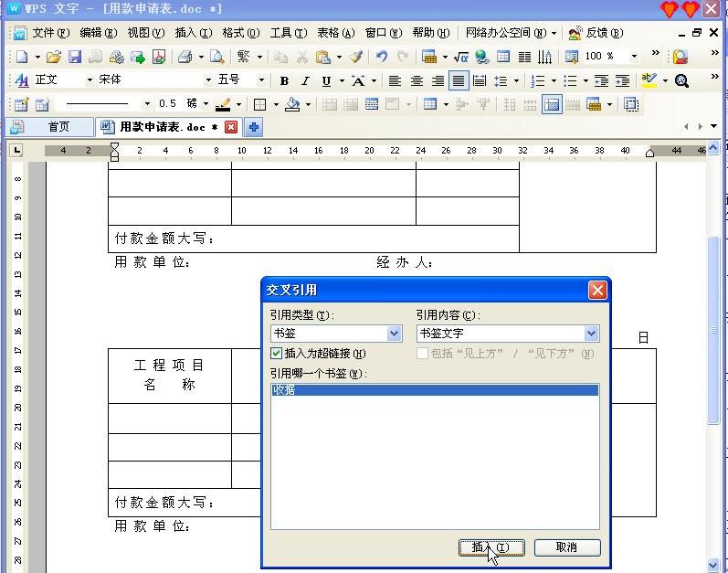The image size is (728, 573).
Task: Toggle 插入为超链接 checkbox
Action: tap(276, 354)
